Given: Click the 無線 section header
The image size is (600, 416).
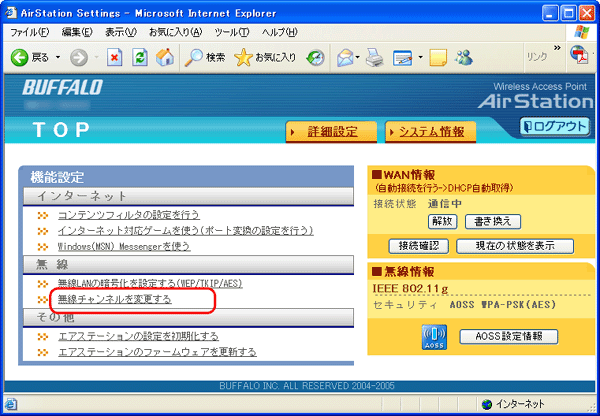Looking at the screenshot, I should 188,265.
